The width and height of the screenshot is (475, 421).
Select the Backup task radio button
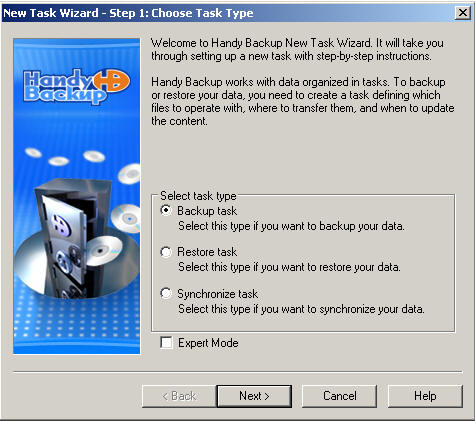pyautogui.click(x=166, y=211)
